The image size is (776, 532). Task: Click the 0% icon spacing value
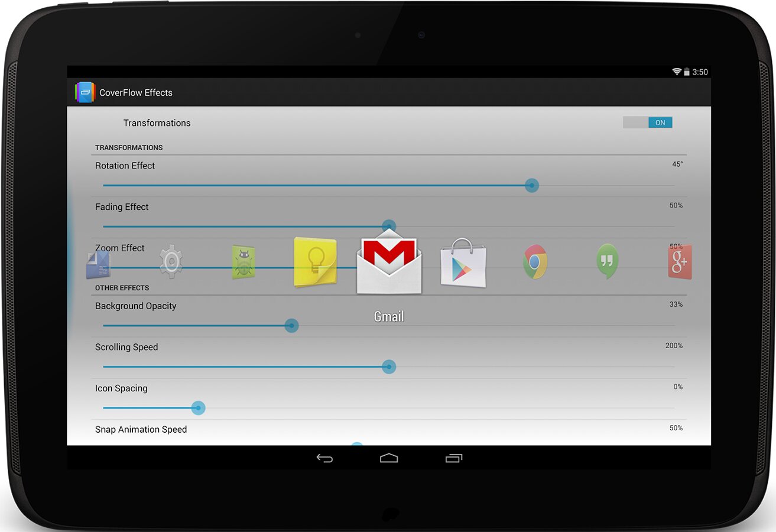[x=678, y=387]
